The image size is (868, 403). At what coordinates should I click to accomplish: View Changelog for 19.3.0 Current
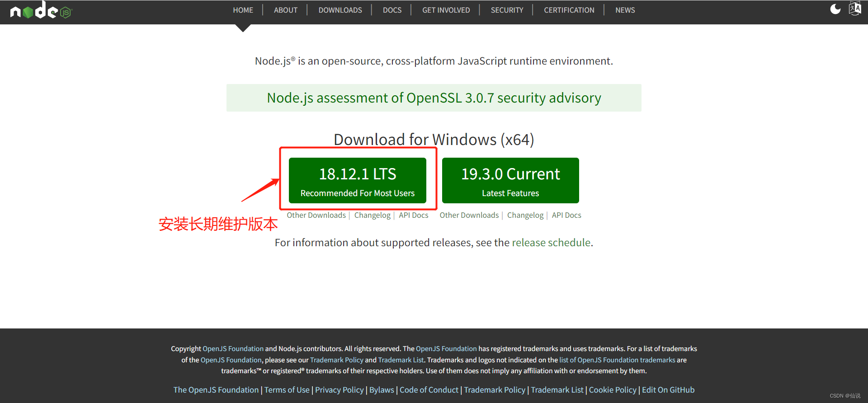pyautogui.click(x=525, y=216)
